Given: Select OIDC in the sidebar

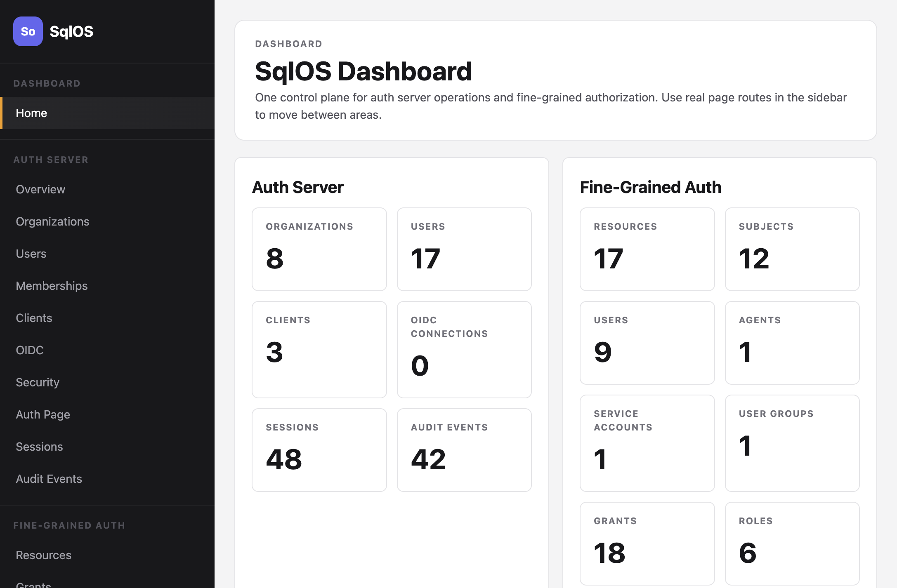Looking at the screenshot, I should (x=30, y=350).
